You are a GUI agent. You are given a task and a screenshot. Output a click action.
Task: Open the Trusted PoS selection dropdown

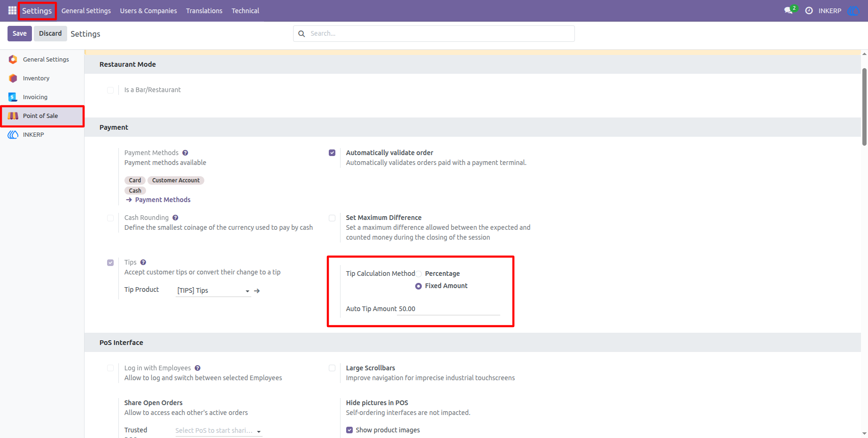tap(218, 430)
